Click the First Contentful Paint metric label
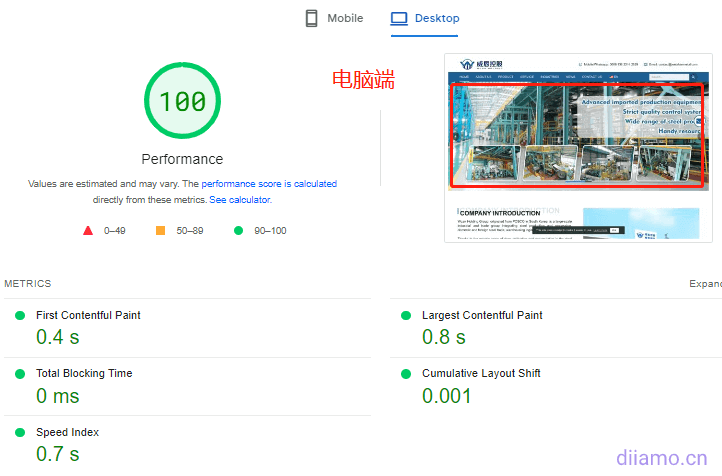This screenshot has height=476, width=722. pyautogui.click(x=88, y=315)
